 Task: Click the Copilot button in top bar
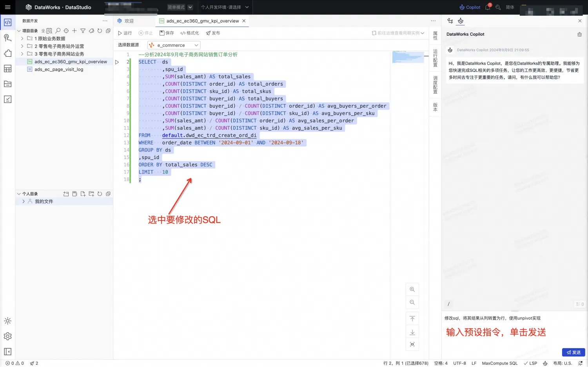pos(470,7)
